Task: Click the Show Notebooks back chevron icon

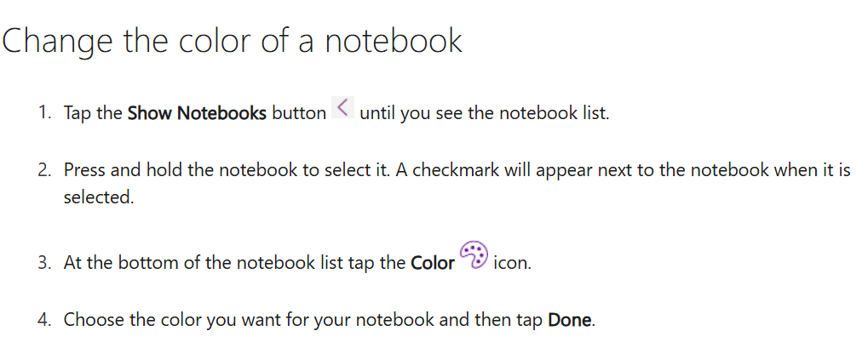Action: (342, 106)
